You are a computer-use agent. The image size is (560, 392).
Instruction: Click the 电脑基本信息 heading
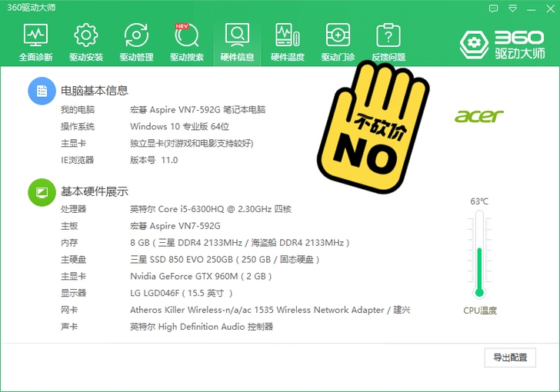tap(95, 91)
